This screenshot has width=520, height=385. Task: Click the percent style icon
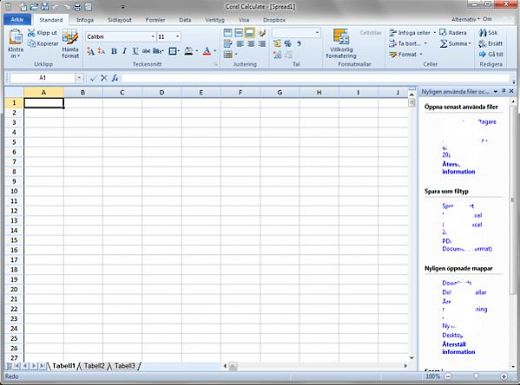288,43
